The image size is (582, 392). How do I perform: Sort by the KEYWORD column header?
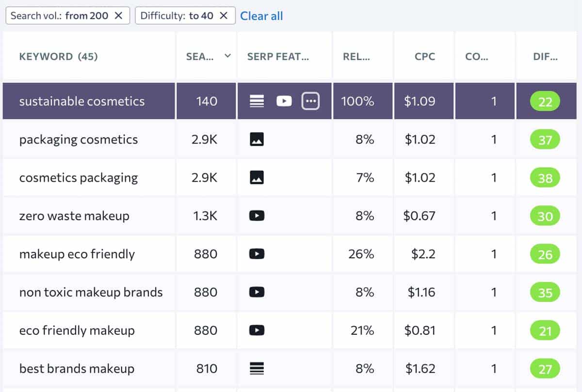tap(58, 57)
